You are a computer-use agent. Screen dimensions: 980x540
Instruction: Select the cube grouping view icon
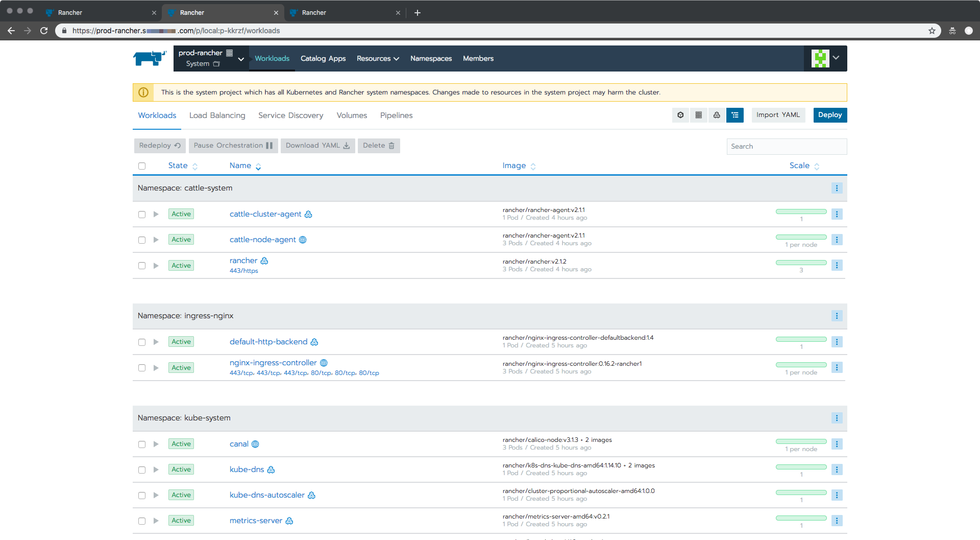click(680, 115)
